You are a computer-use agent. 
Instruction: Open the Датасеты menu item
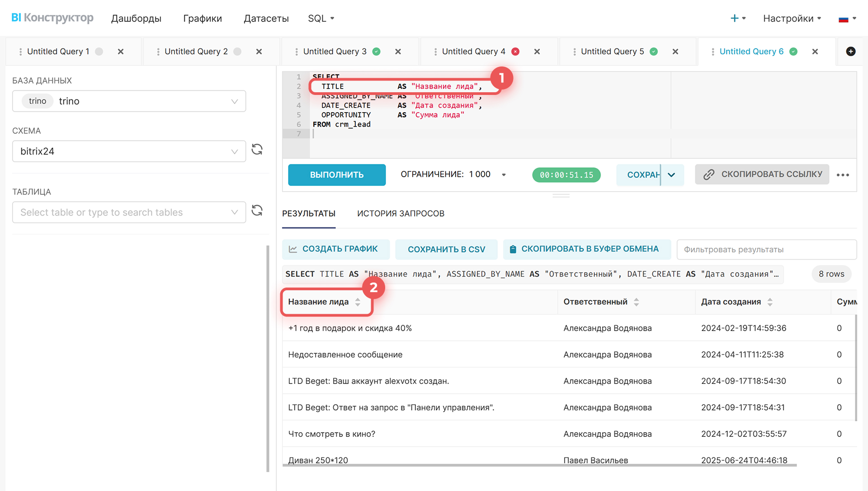coord(266,19)
